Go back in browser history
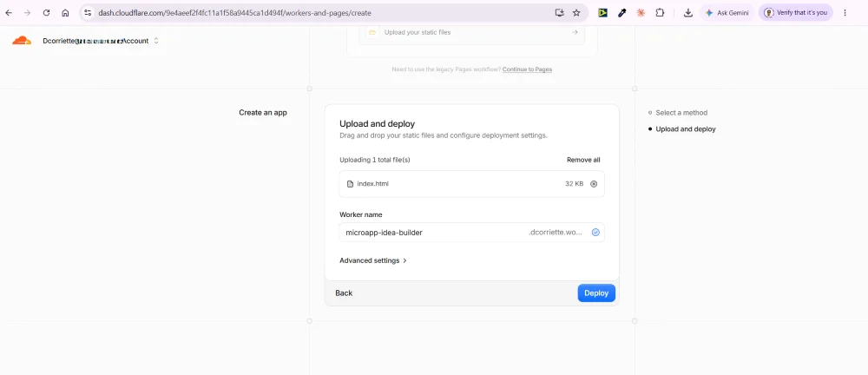 [9, 13]
